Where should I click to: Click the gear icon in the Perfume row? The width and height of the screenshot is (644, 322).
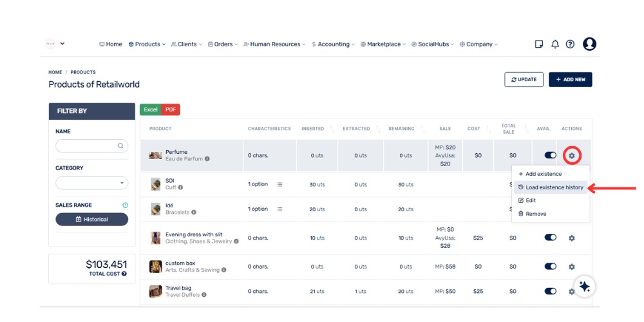pos(571,155)
